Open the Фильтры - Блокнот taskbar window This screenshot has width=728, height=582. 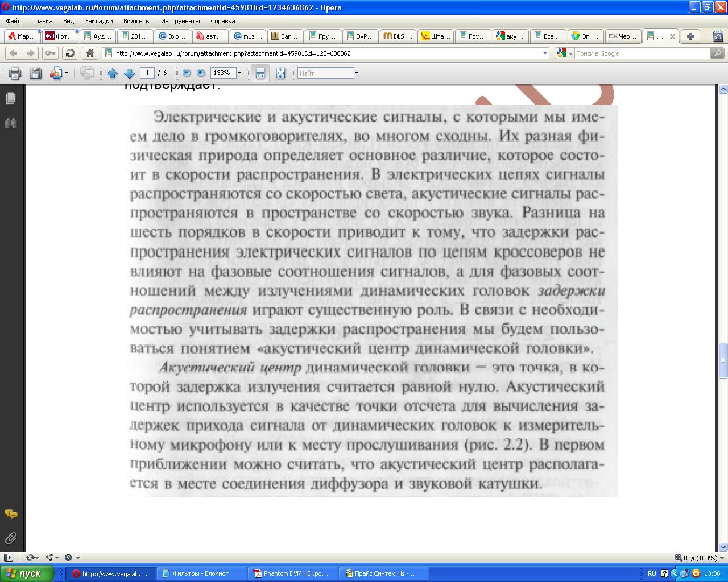(x=201, y=573)
